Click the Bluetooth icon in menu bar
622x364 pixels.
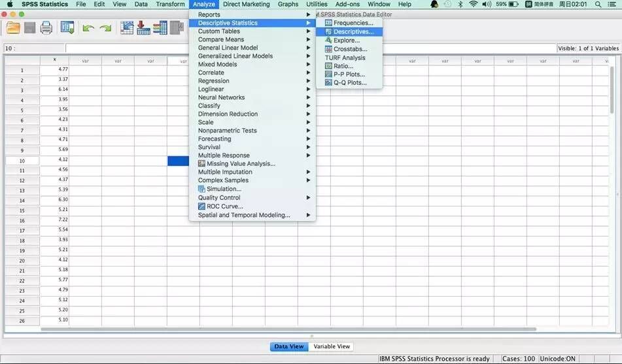(460, 4)
